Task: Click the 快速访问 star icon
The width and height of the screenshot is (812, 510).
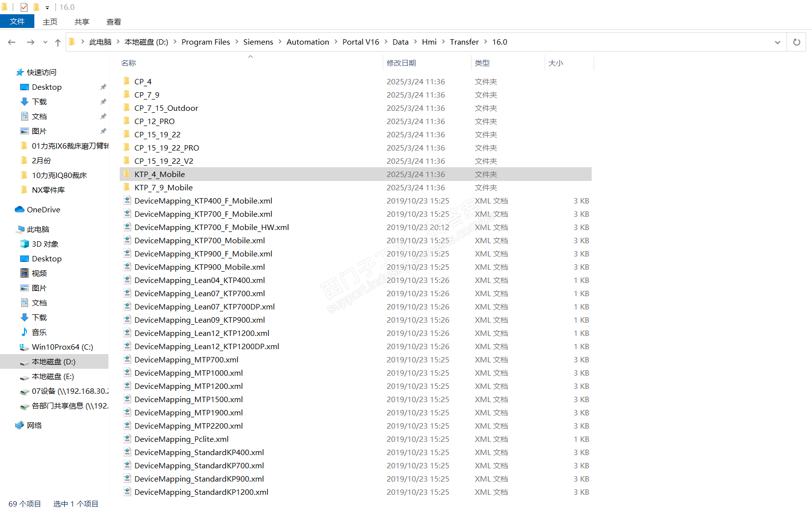Action: (20, 73)
